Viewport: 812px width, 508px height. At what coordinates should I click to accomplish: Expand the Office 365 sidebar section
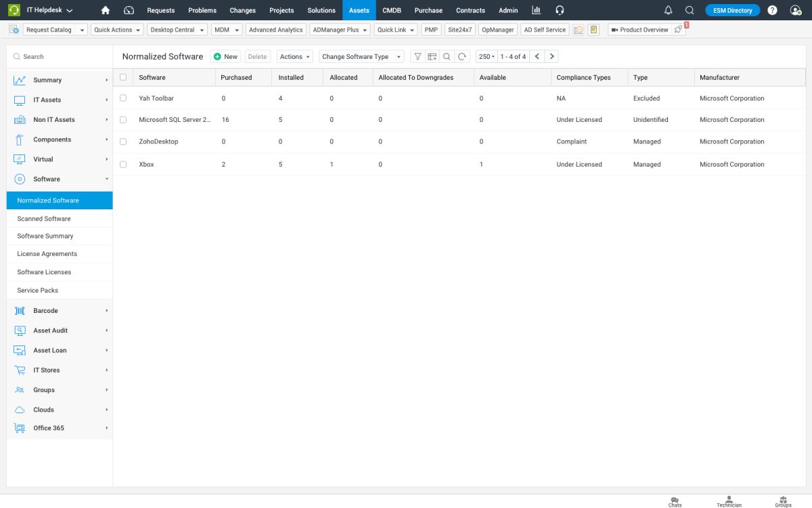(60, 428)
